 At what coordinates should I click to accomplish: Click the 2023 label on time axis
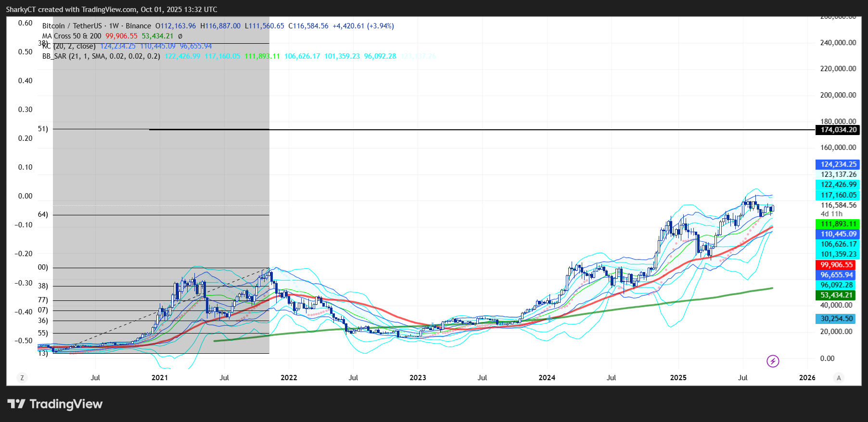click(x=418, y=378)
